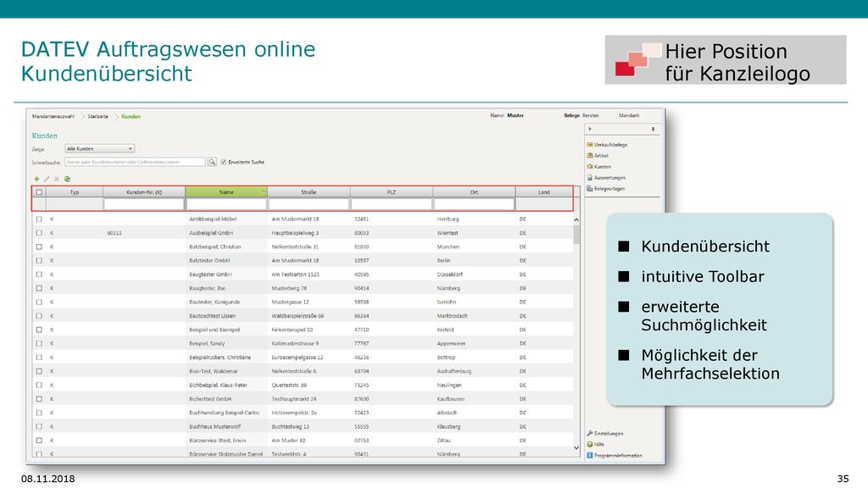Click the street cell Finkenbeispiel 10
This screenshot has height=488, width=868.
click(292, 330)
